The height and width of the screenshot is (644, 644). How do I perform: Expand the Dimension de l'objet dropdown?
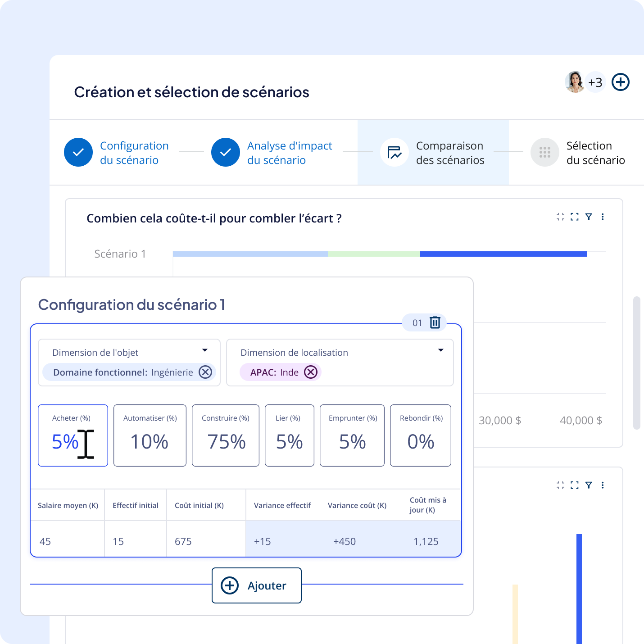205,350
